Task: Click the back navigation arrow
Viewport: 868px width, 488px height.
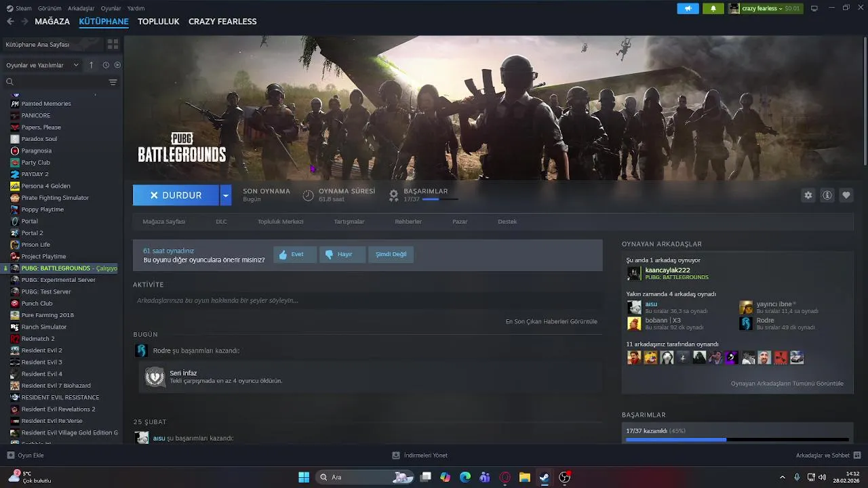Action: [x=10, y=22]
